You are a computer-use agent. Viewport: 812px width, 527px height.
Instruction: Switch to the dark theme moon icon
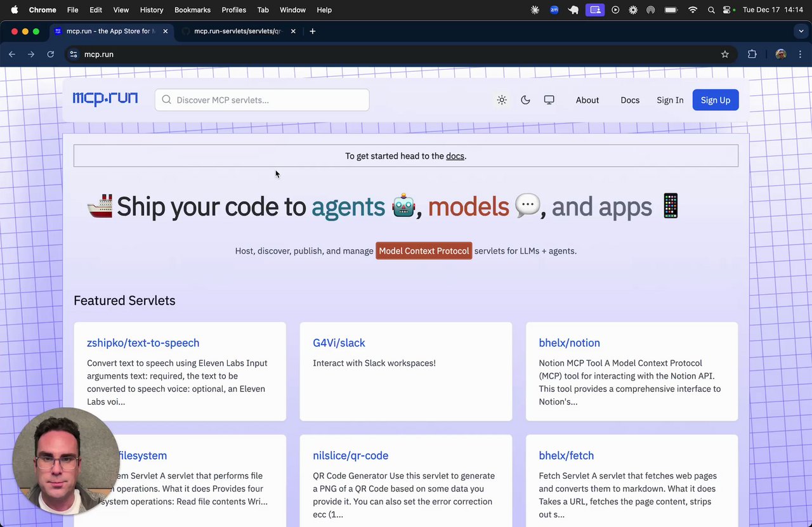click(x=525, y=100)
